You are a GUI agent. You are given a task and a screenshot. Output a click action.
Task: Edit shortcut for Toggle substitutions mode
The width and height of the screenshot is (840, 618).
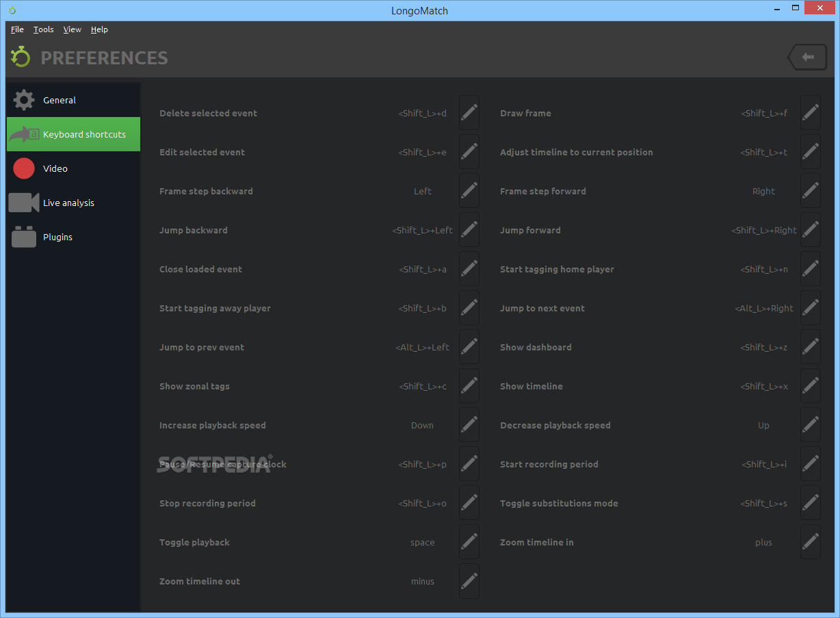click(811, 503)
